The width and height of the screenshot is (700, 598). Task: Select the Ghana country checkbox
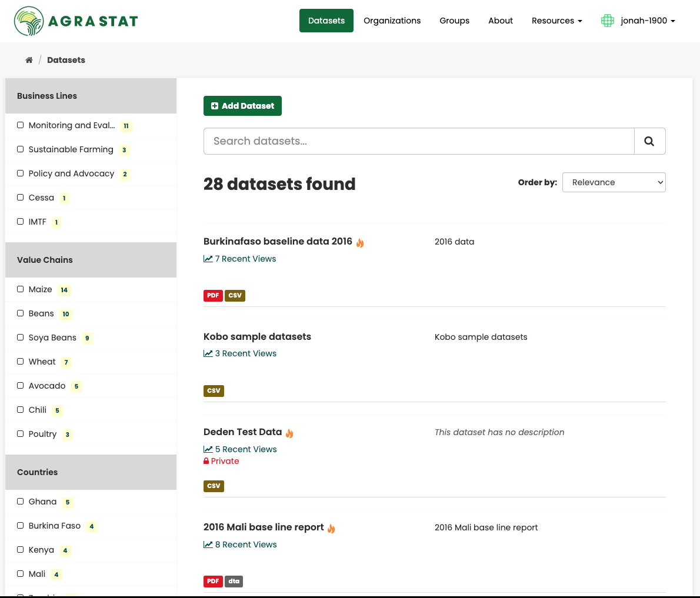(x=20, y=502)
